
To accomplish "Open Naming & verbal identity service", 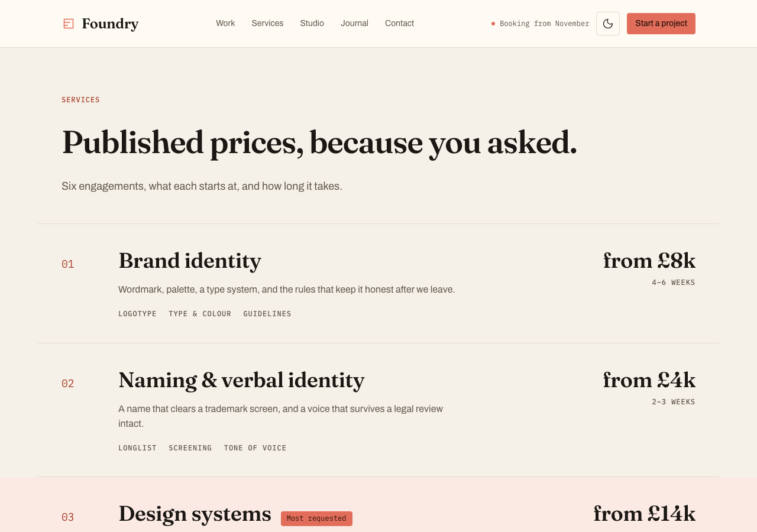I will (241, 380).
